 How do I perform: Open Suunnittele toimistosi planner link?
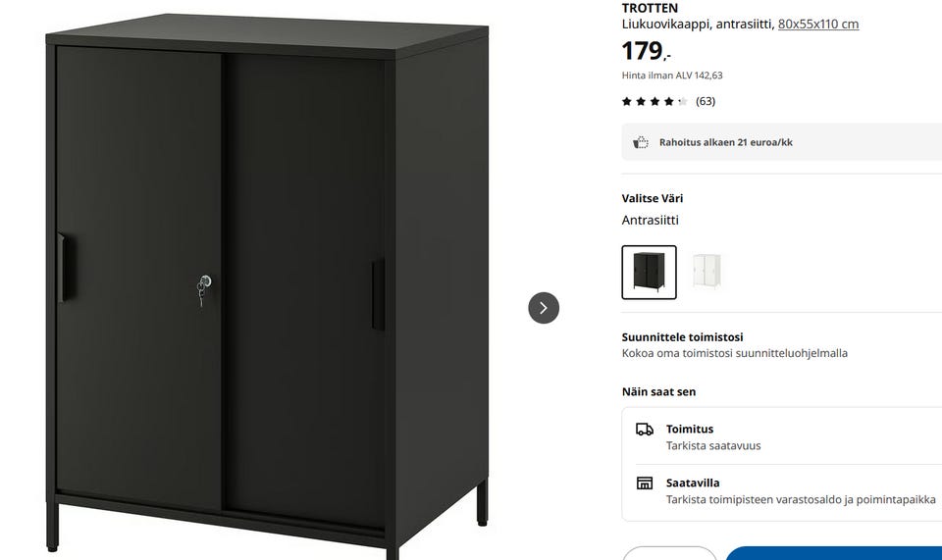tap(683, 337)
